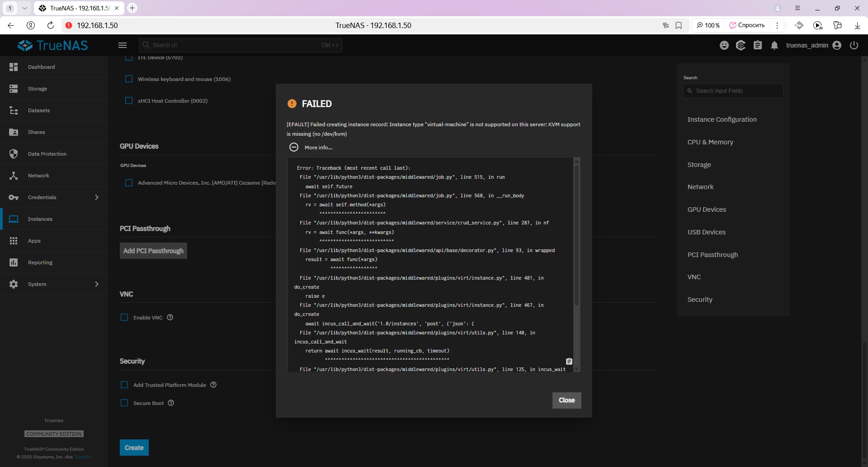Check Wireless keyboard and mouse (1006)
Image resolution: width=868 pixels, height=467 pixels.
pyautogui.click(x=129, y=79)
